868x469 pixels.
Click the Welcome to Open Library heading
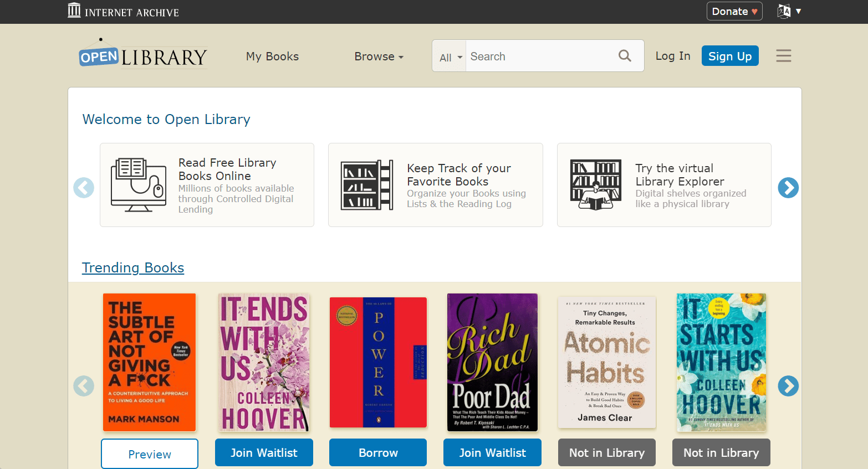coord(166,120)
